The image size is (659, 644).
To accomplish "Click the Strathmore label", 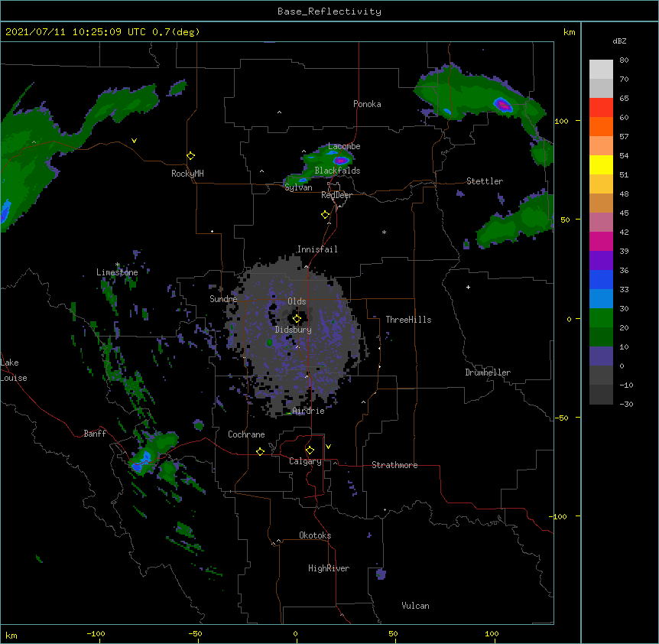I will [x=394, y=465].
